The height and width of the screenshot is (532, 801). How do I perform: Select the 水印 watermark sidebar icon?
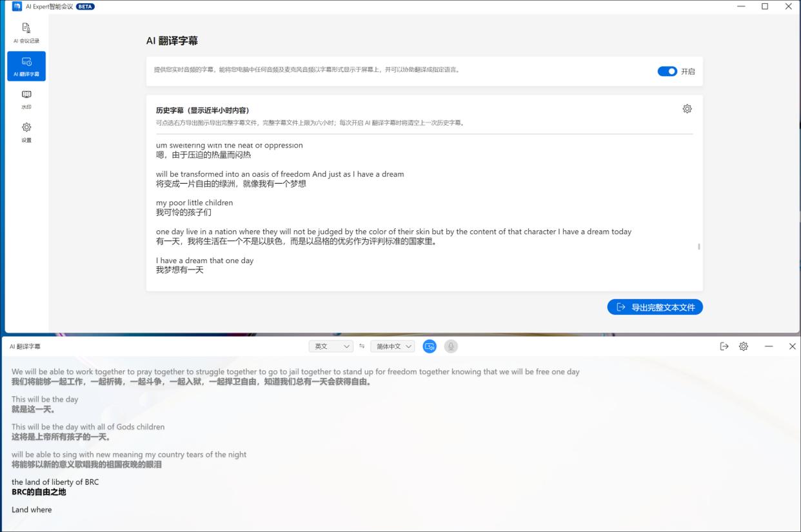coord(26,99)
